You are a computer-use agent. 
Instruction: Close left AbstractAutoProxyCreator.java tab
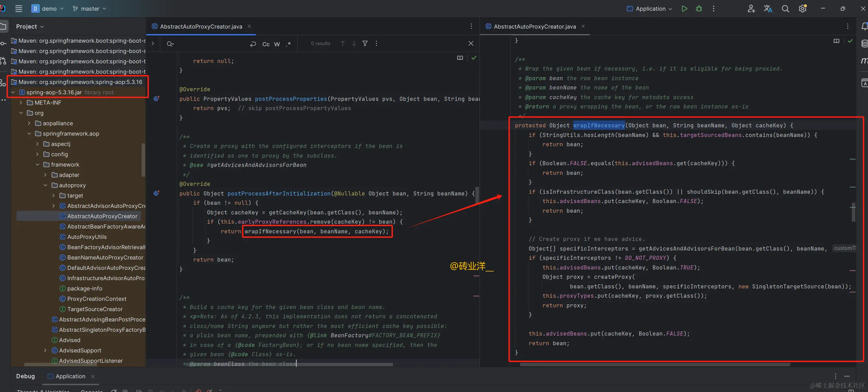(x=249, y=27)
